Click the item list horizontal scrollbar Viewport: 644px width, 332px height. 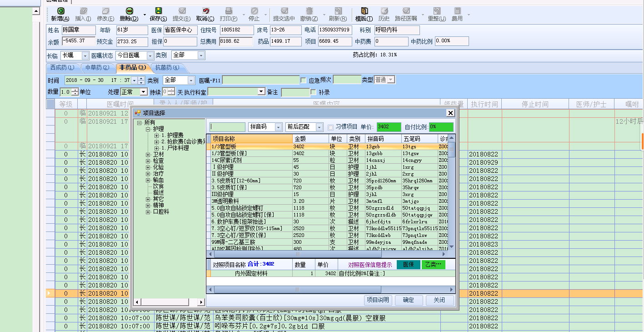pyautogui.click(x=327, y=254)
